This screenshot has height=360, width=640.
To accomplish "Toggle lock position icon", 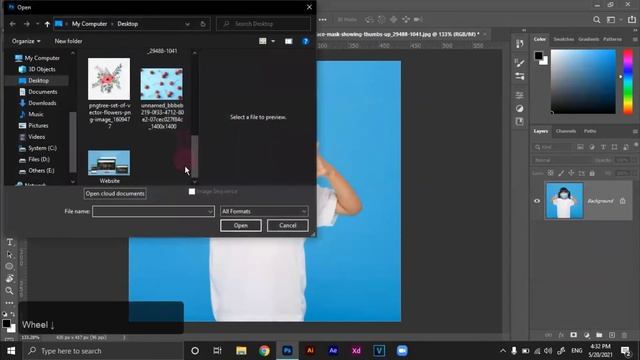I will [571, 173].
